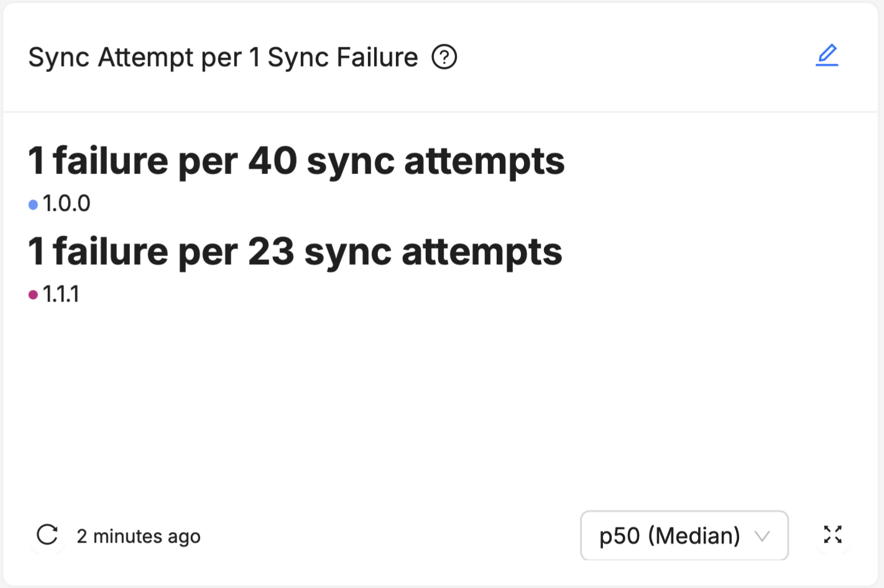The height and width of the screenshot is (588, 884).
Task: Select the Sync Attempt per 1 Sync Failure title
Action: (224, 57)
